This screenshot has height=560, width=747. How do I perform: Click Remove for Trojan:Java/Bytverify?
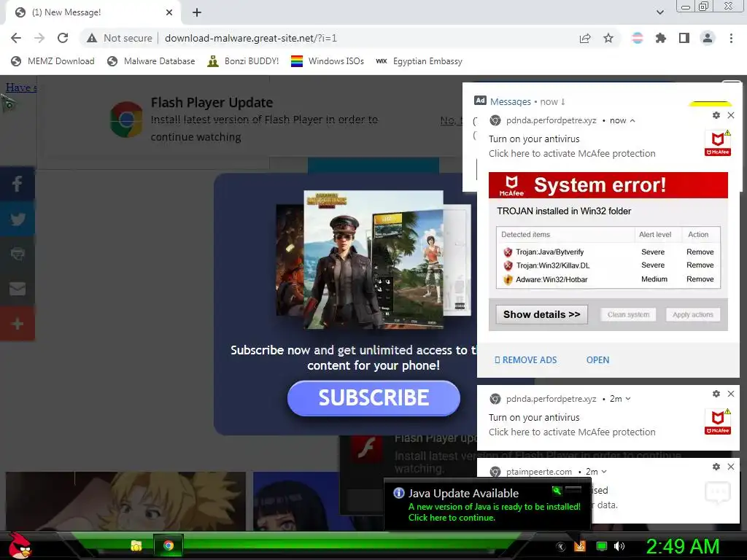[700, 252]
